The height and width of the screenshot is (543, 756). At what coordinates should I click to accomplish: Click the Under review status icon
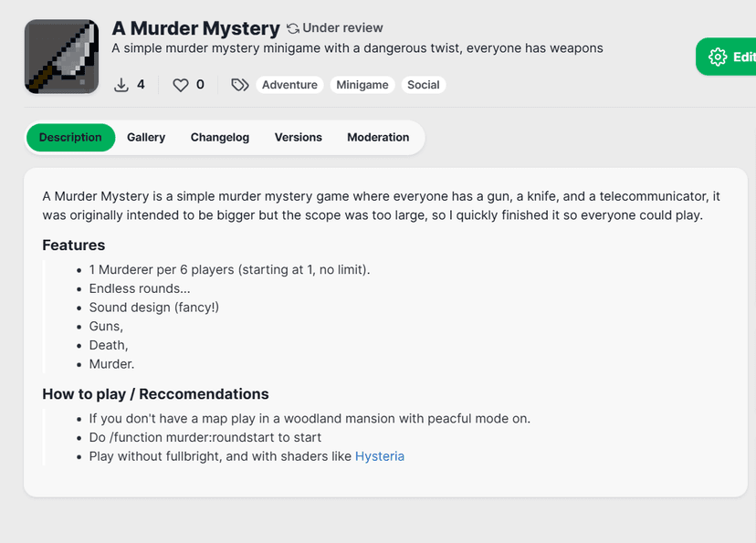[x=293, y=28]
